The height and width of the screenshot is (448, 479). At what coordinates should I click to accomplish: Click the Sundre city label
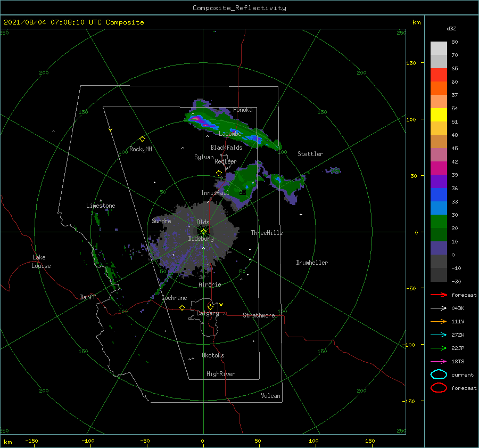pyautogui.click(x=161, y=221)
